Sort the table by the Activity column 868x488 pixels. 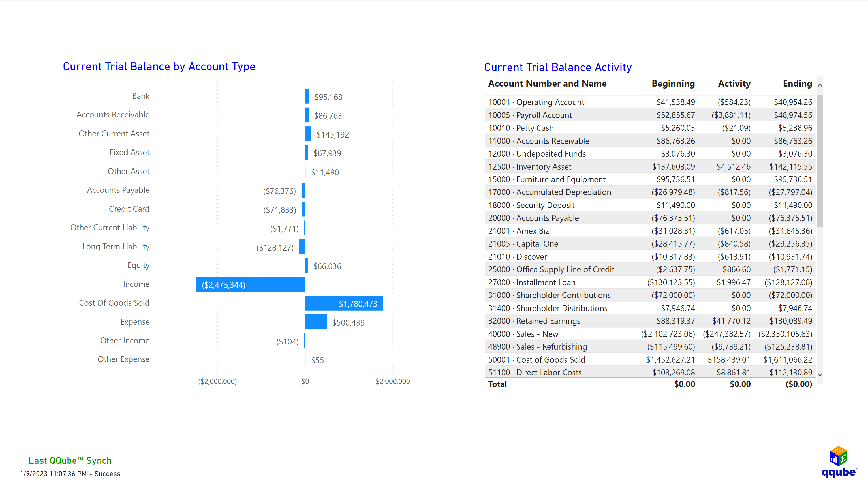734,84
